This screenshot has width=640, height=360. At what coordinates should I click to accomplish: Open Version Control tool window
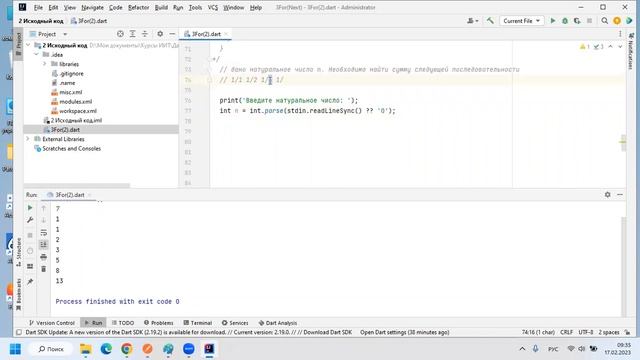52,323
